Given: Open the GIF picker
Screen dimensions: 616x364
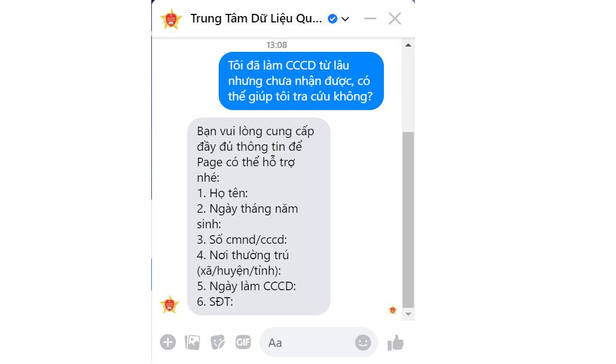Looking at the screenshot, I should pyautogui.click(x=243, y=343).
